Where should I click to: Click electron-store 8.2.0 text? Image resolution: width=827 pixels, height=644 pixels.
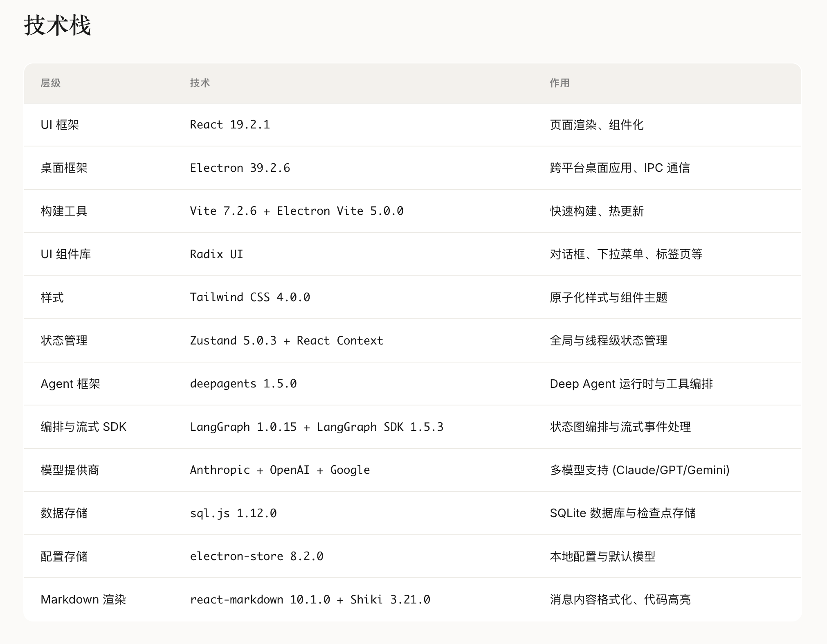point(256,556)
